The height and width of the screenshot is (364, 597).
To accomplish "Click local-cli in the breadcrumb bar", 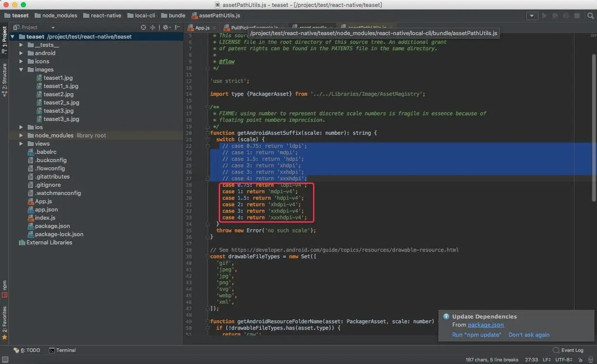I will tap(141, 15).
